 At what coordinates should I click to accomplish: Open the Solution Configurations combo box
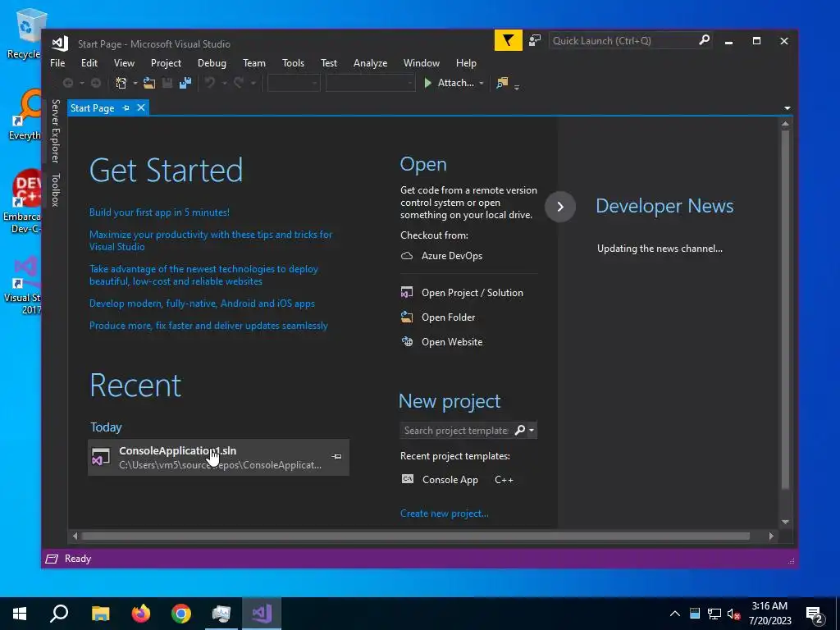(294, 83)
